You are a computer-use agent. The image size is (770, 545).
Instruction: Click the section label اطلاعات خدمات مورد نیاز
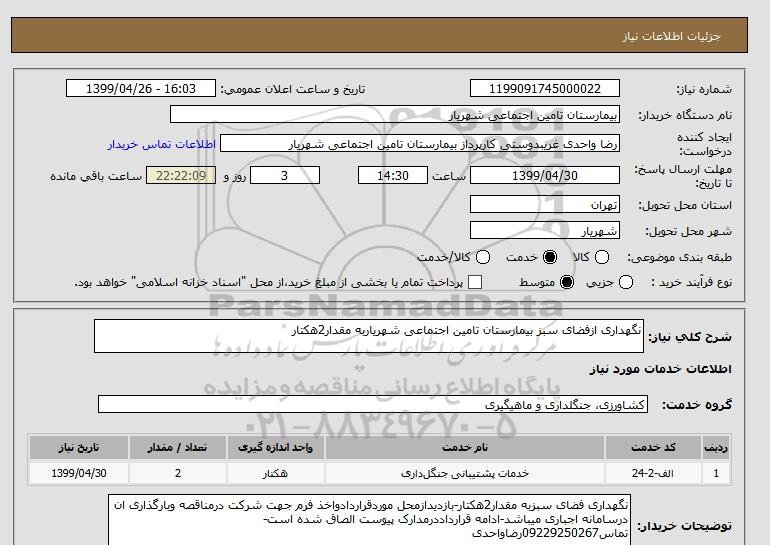click(660, 369)
